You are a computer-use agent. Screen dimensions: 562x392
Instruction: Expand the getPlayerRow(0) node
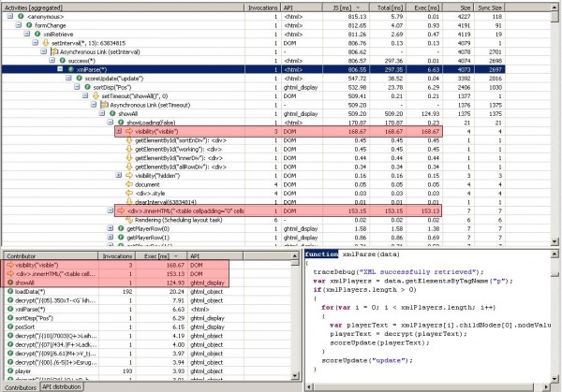pyautogui.click(x=111, y=228)
